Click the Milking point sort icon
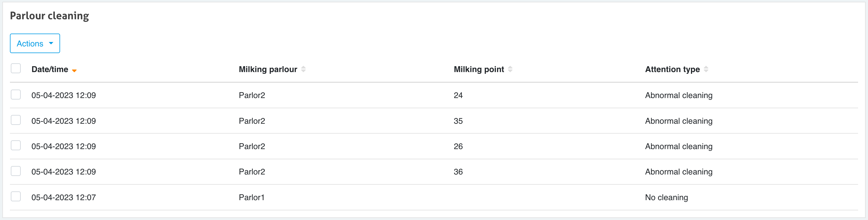This screenshot has height=220, width=868. (510, 69)
